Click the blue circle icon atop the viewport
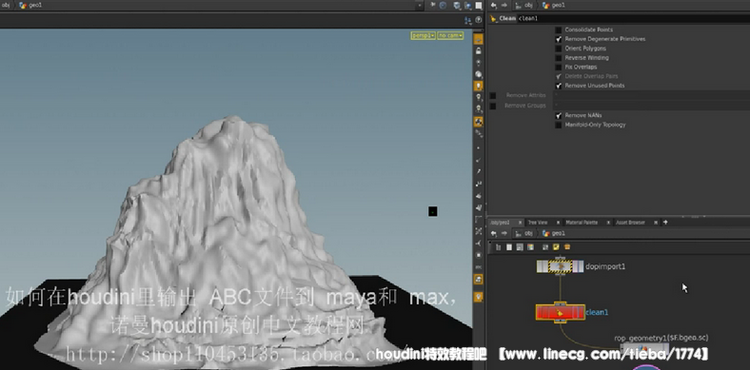The width and height of the screenshot is (750, 370). pos(443,5)
